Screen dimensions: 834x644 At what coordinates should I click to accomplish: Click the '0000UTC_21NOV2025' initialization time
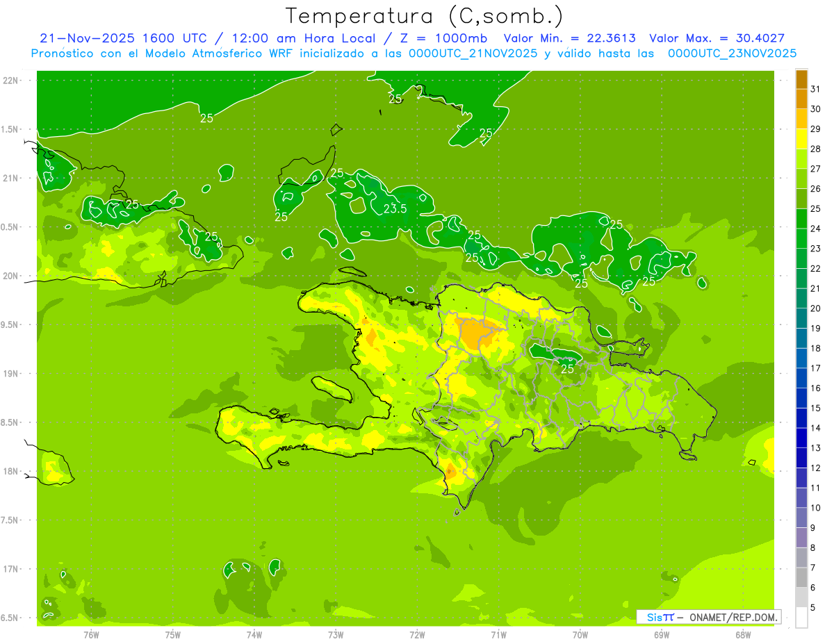point(474,53)
